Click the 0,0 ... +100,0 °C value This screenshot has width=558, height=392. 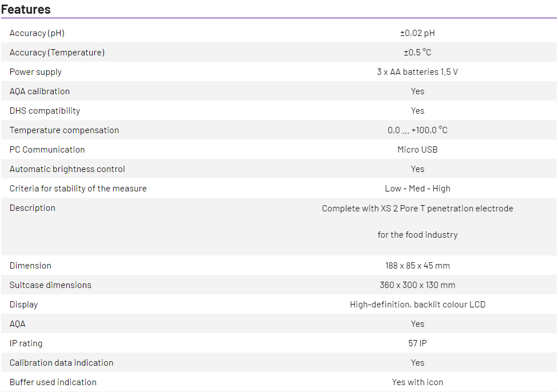click(417, 130)
